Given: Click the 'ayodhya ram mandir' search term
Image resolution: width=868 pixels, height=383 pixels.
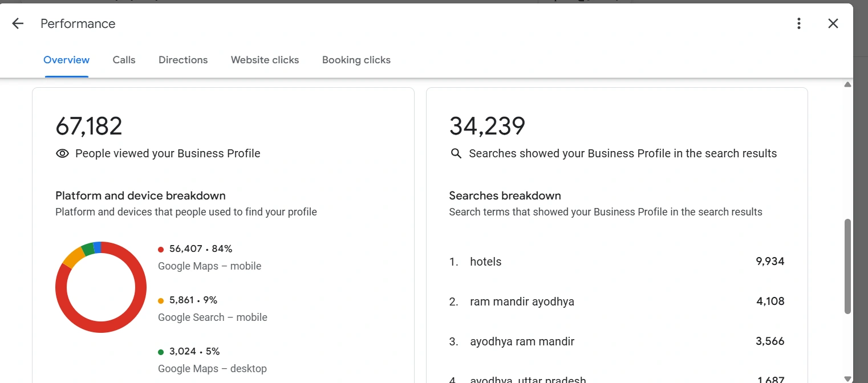Looking at the screenshot, I should pyautogui.click(x=522, y=341).
